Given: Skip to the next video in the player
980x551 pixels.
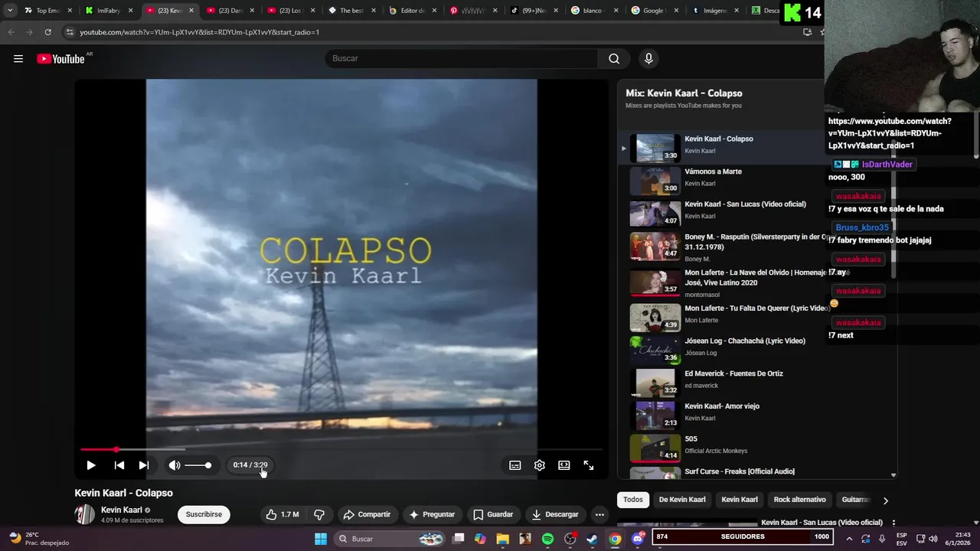Looking at the screenshot, I should pos(144,465).
